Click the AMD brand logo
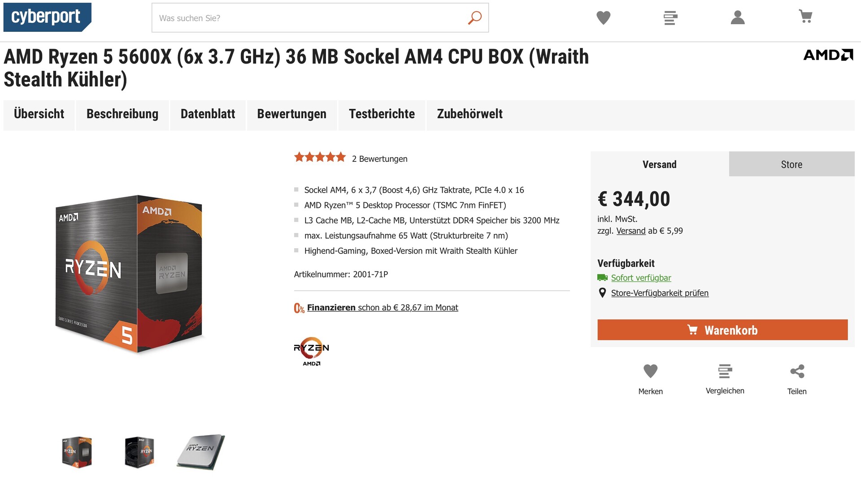The width and height of the screenshot is (861, 504). (x=828, y=55)
